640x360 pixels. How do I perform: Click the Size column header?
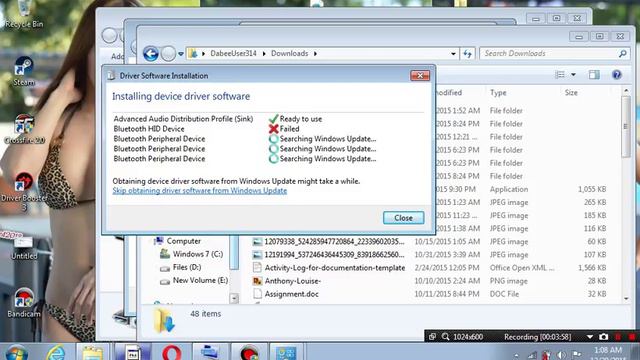click(x=571, y=93)
